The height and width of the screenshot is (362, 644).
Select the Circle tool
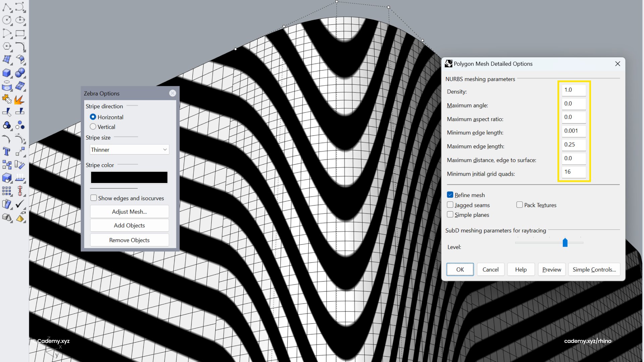pos(7,20)
